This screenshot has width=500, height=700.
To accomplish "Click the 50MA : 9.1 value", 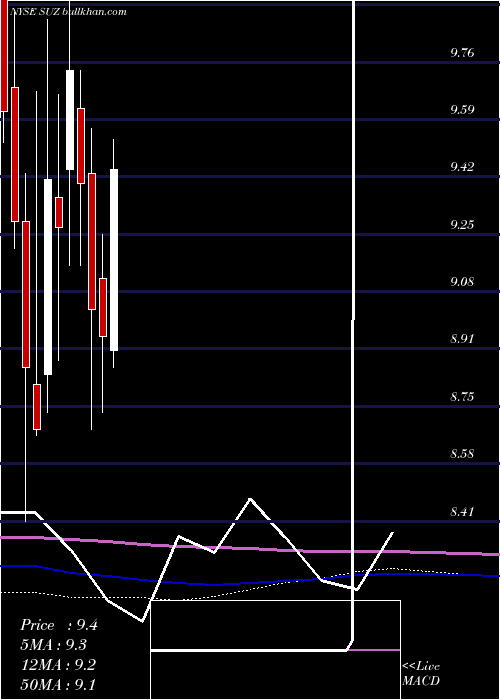I will pyautogui.click(x=59, y=684).
